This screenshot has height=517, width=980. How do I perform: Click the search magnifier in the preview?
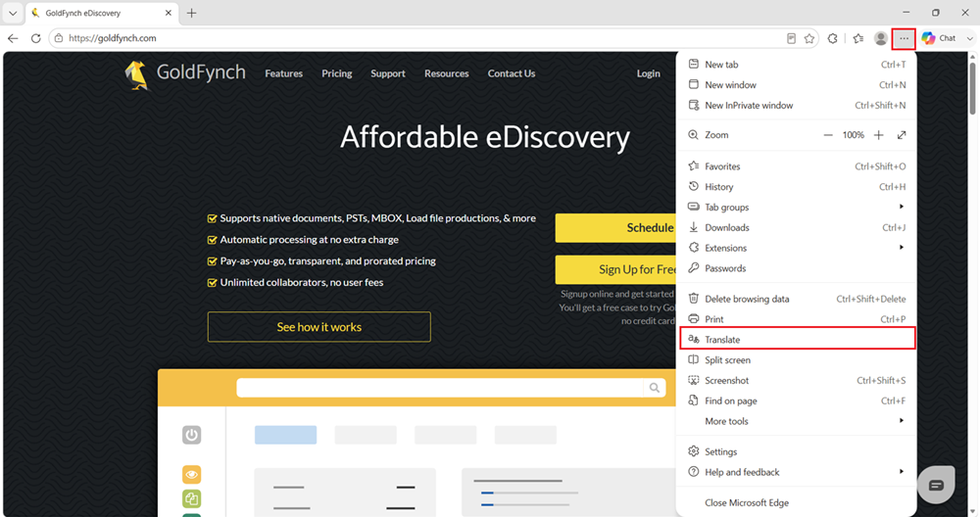(655, 388)
